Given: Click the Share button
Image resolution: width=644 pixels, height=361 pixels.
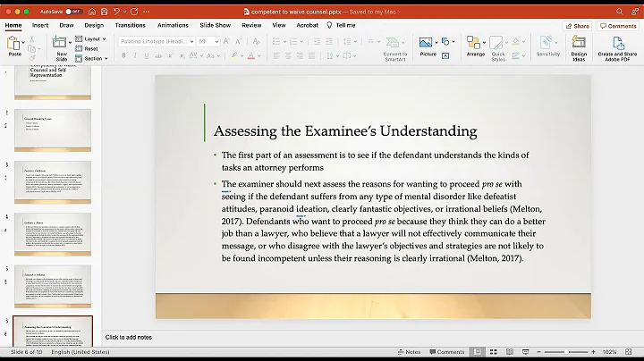Looking at the screenshot, I should click(577, 26).
